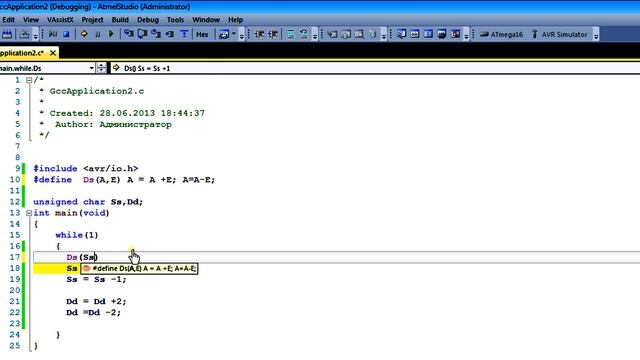640x360 pixels.
Task: Click the '#include <avr/io.h>' line
Action: tap(86, 169)
